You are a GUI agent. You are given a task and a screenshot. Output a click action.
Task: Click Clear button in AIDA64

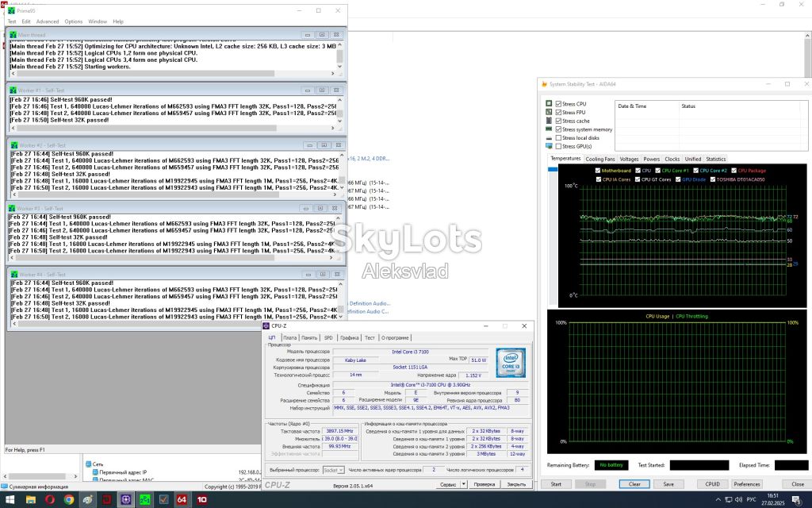tap(634, 484)
